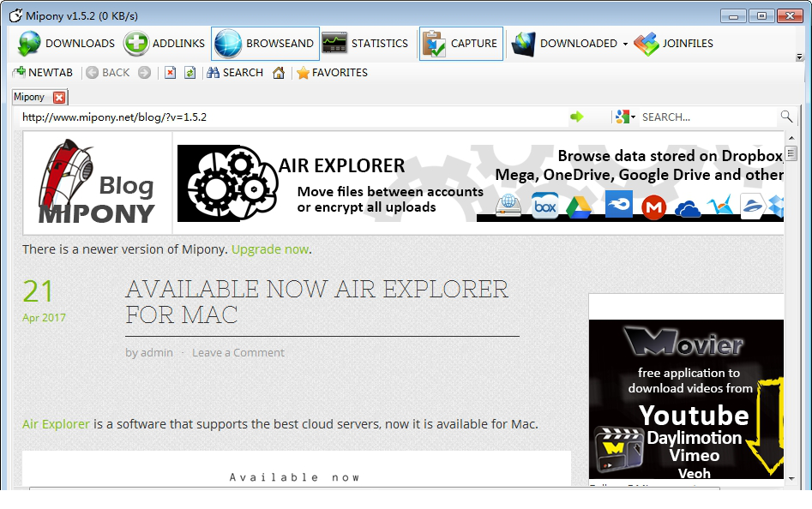Open Favorites star menu
The height and width of the screenshot is (509, 812).
332,73
